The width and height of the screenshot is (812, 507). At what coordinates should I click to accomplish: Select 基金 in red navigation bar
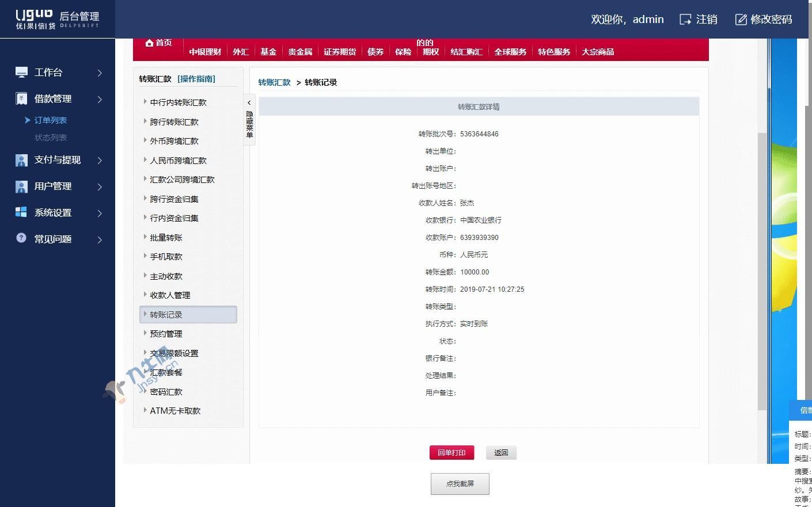coord(268,52)
